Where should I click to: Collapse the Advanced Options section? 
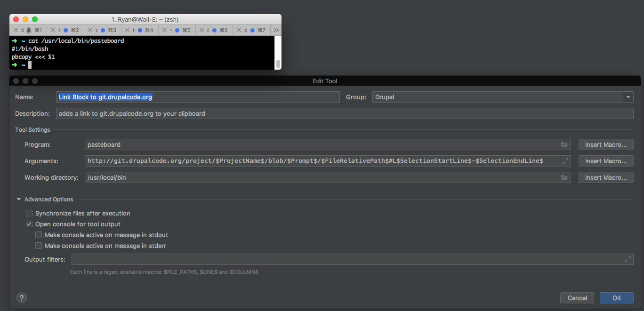[x=19, y=199]
